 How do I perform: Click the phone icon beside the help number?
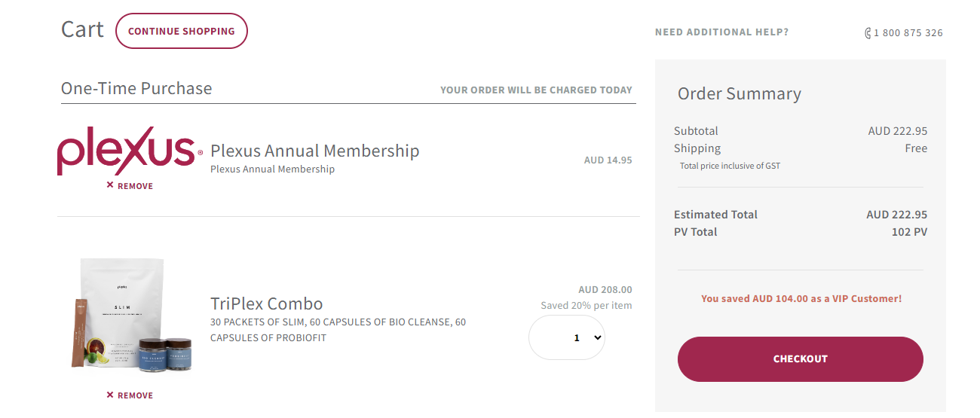[868, 33]
